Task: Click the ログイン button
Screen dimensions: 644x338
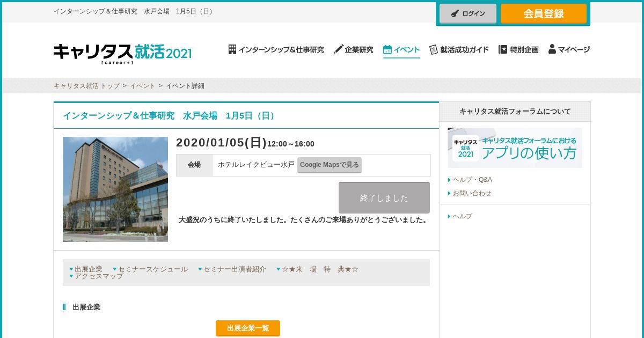Action: 468,13
